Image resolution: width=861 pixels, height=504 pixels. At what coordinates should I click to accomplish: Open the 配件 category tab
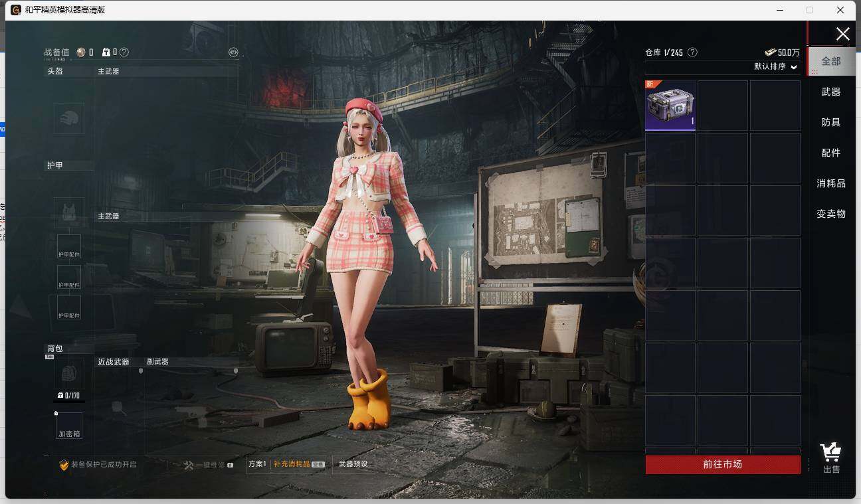pos(831,153)
